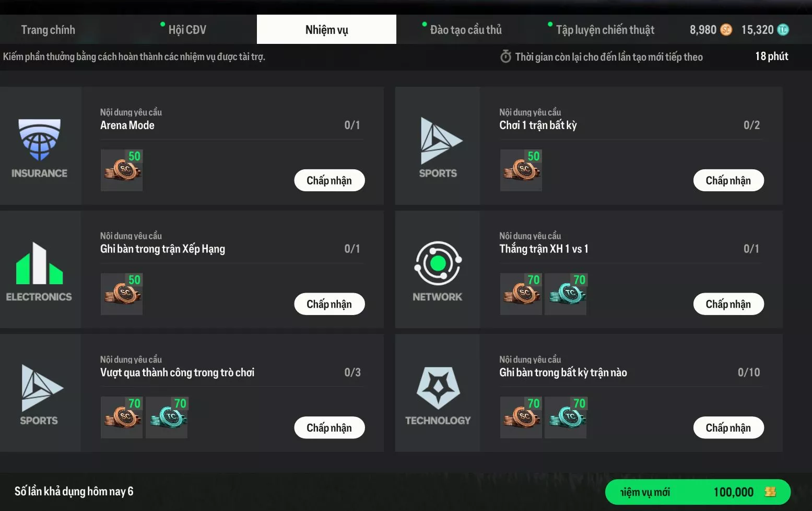Select the Electronics sponsor logo
This screenshot has height=511, width=812.
(x=39, y=264)
